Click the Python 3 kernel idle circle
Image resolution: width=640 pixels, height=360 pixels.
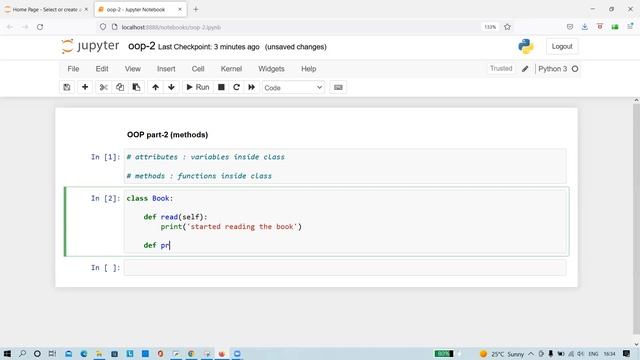(575, 69)
